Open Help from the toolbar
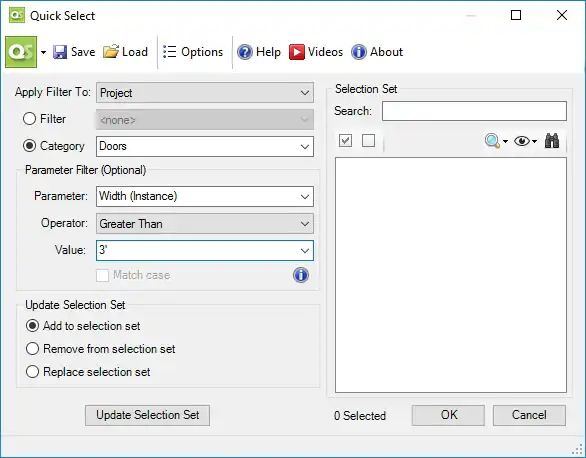 [x=259, y=52]
